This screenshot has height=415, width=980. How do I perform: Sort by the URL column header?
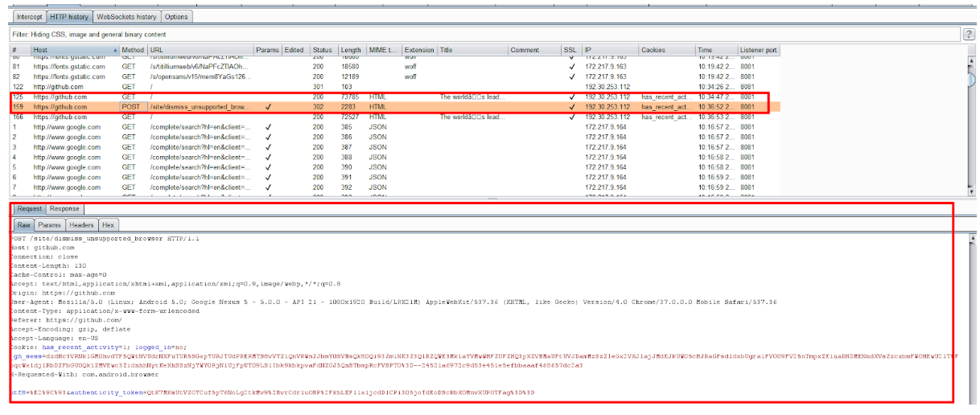[x=200, y=50]
